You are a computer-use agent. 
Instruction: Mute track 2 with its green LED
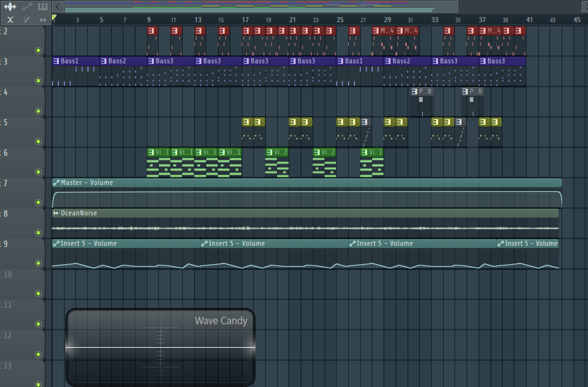click(x=38, y=50)
